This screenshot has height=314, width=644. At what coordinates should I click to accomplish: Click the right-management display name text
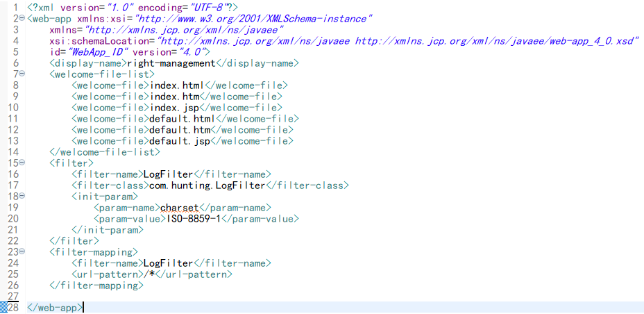pos(171,63)
